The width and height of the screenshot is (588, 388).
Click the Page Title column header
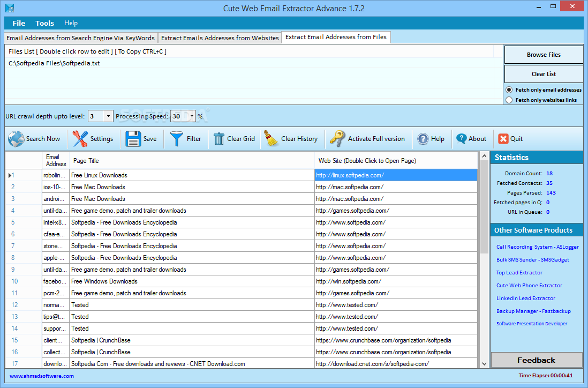tap(192, 160)
